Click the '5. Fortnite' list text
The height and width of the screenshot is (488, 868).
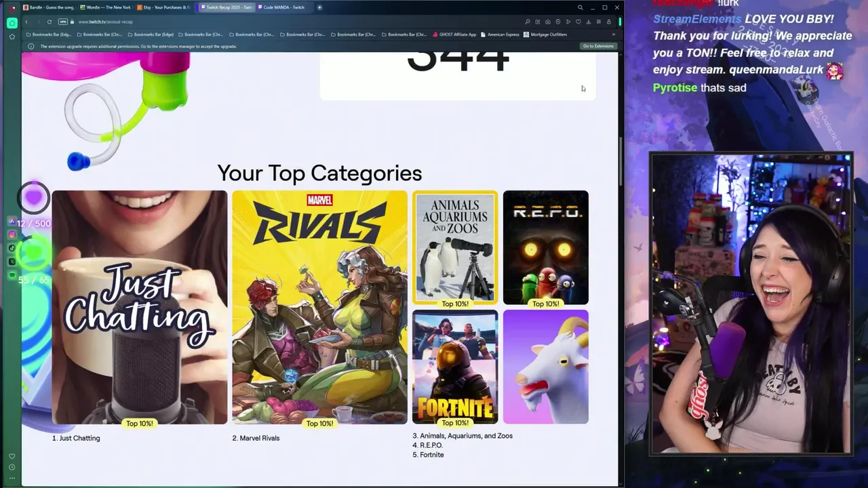pyautogui.click(x=428, y=455)
